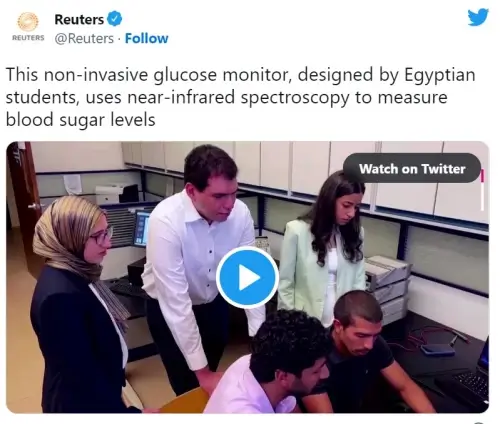Click the phrase "designed by Egyptian" in tweet

(x=386, y=74)
